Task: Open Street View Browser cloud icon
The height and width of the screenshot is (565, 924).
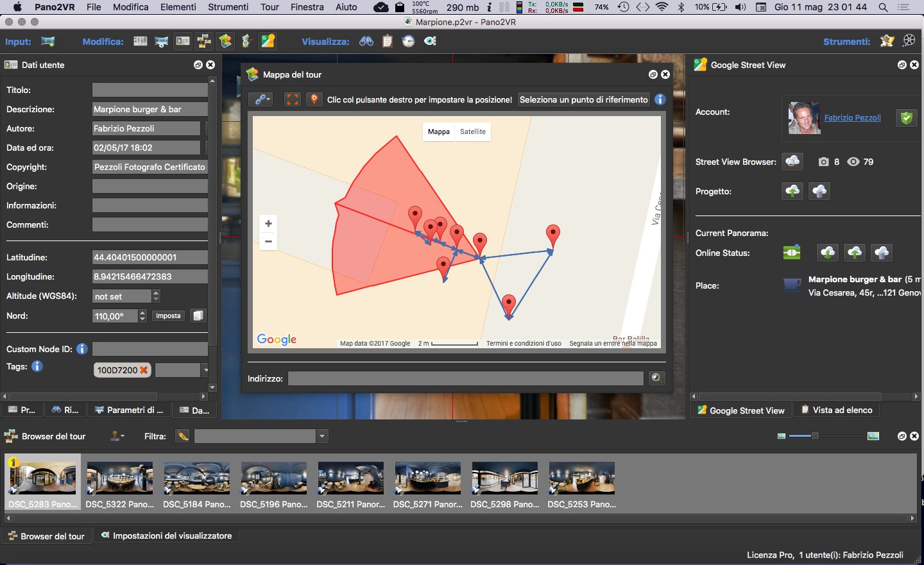Action: coord(793,162)
